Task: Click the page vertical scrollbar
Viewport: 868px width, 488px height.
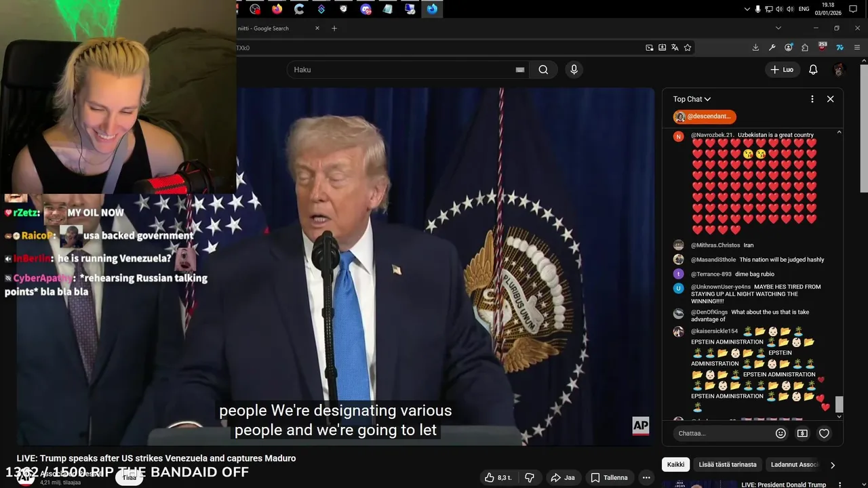Action: (x=864, y=129)
